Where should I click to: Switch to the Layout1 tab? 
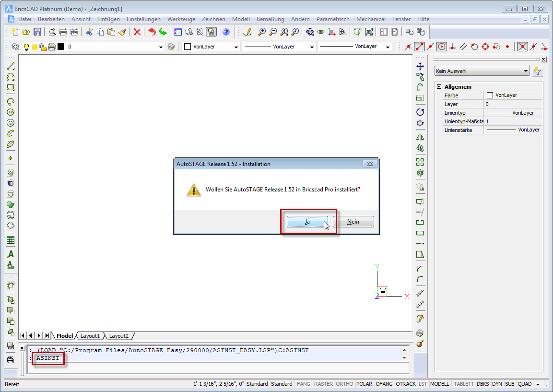click(x=90, y=336)
